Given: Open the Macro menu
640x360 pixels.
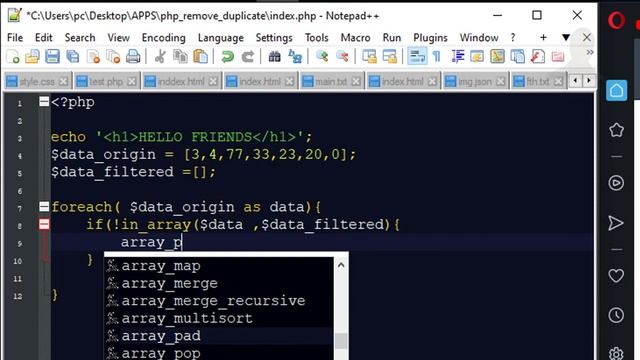Looking at the screenshot, I should point(356,38).
